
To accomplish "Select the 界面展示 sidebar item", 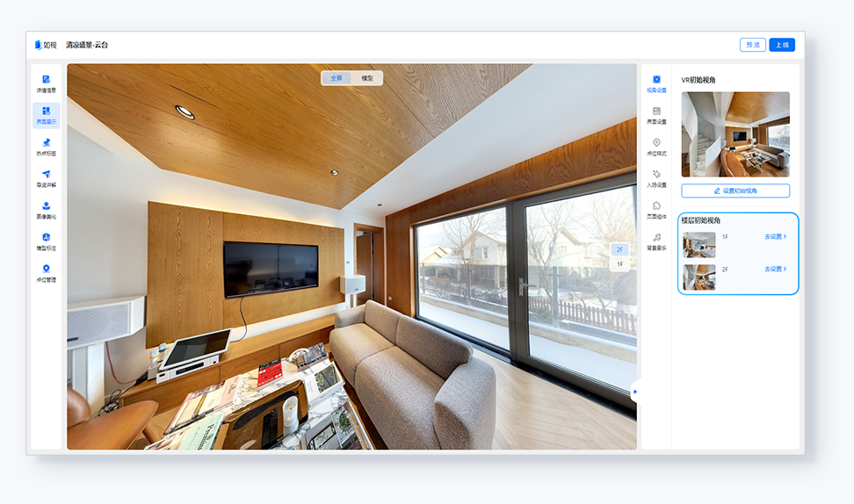I will 47,115.
